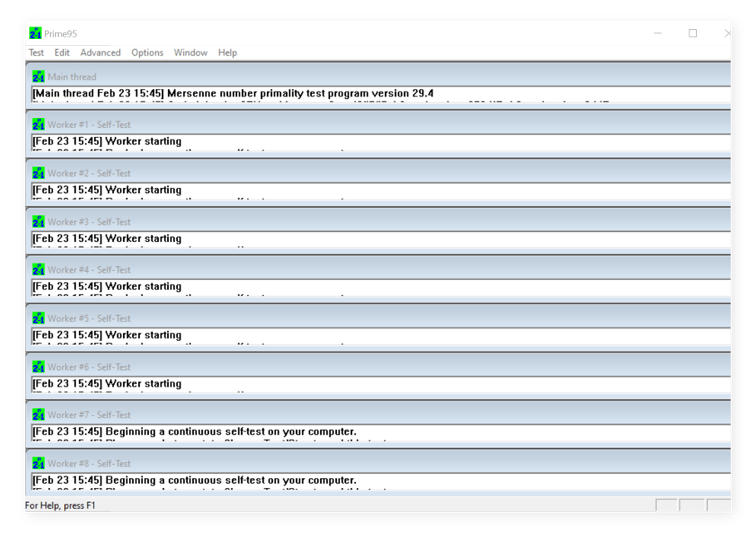Maximize the Prime95 window
This screenshot has width=756, height=537.
coord(693,33)
